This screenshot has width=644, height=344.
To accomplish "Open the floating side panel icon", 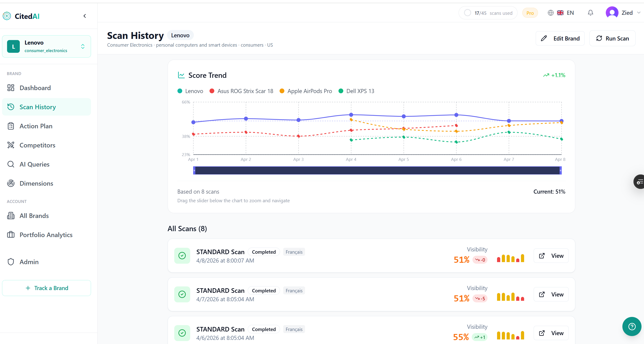I will point(639,182).
